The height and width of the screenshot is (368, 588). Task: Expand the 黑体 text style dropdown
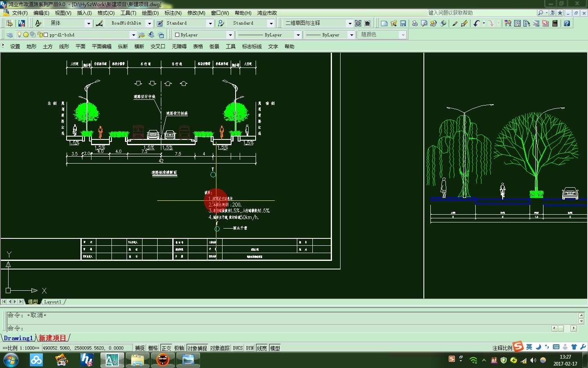point(88,23)
